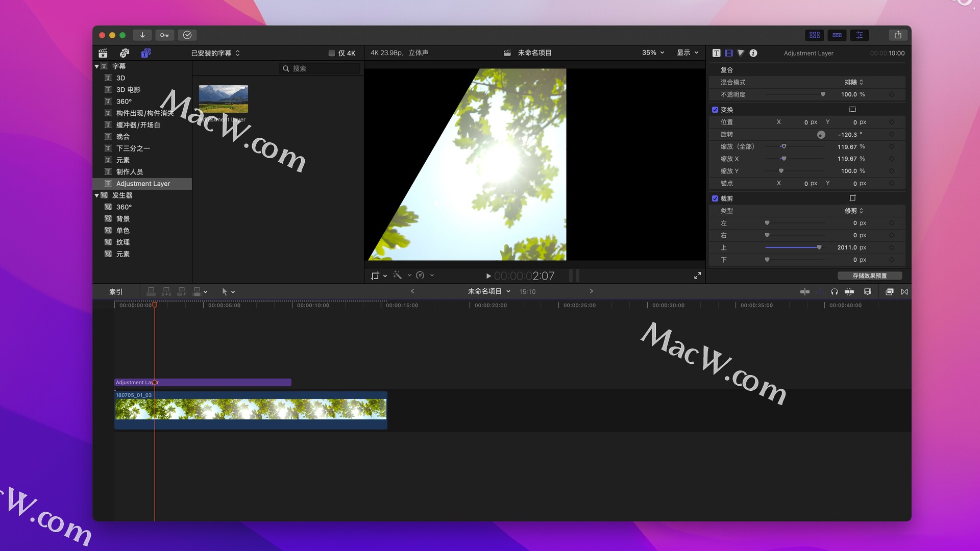980x551 pixels.
Task: Open the retime speed dropdown
Action: (425, 275)
